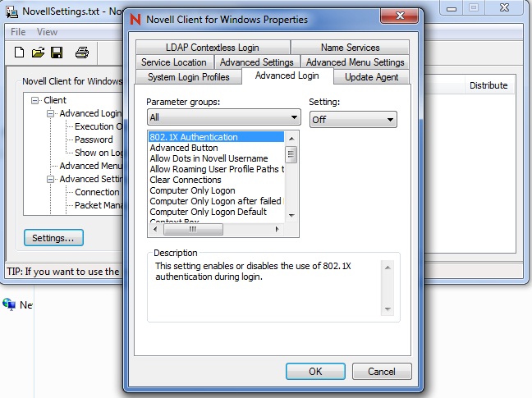Collapse the Advanced Settings tree node
The width and height of the screenshot is (532, 398).
[50, 179]
